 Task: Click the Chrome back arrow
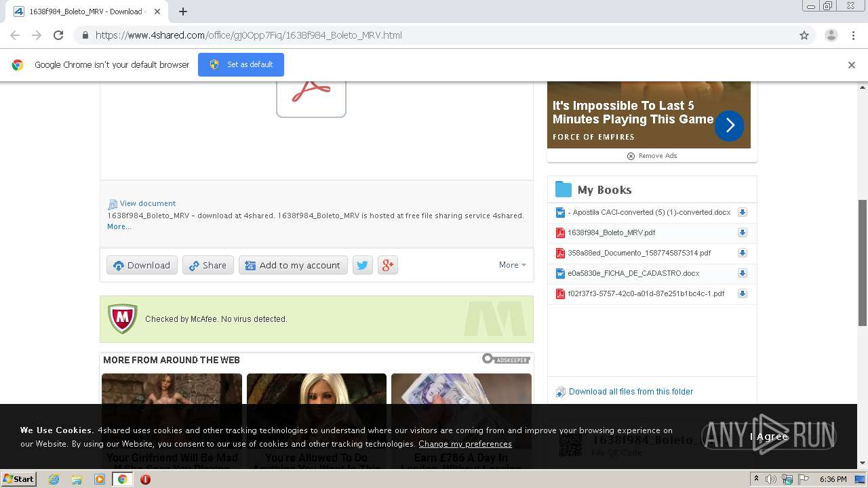(x=15, y=35)
